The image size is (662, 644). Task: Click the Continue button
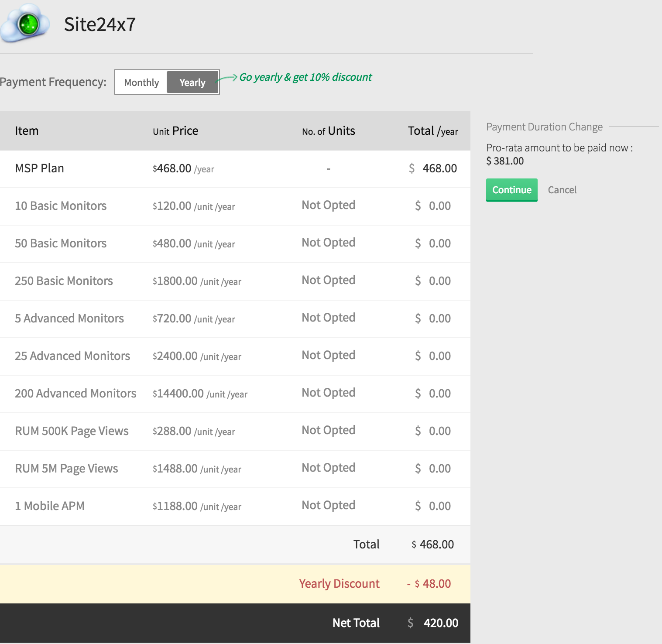[x=511, y=190]
